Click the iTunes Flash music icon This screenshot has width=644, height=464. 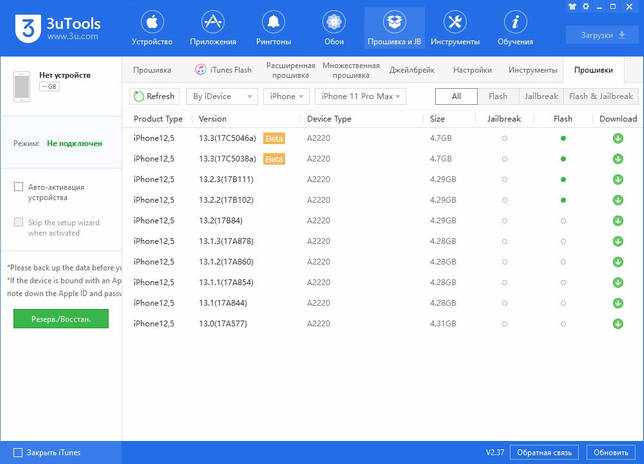pyautogui.click(x=200, y=70)
